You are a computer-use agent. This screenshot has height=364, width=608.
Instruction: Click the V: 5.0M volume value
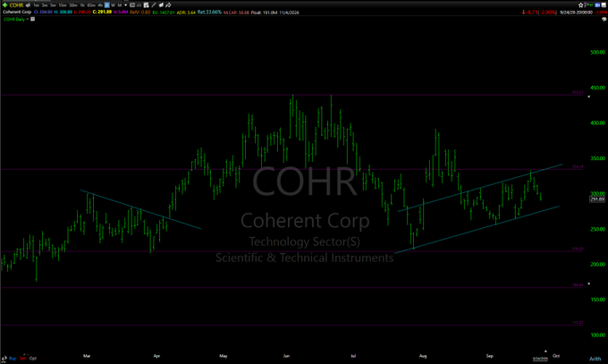tap(121, 12)
